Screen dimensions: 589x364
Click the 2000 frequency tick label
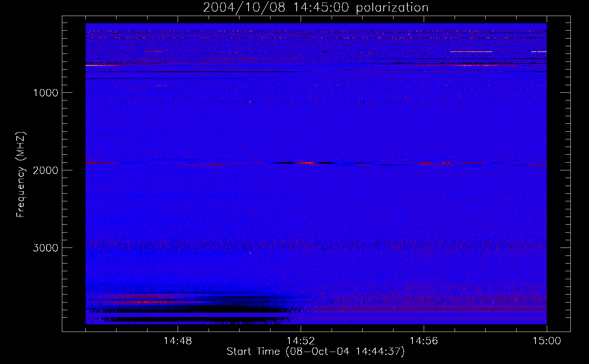[x=46, y=170]
